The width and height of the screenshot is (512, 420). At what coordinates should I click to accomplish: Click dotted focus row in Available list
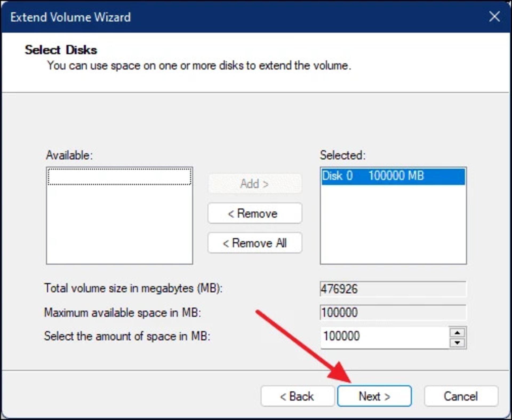click(x=119, y=177)
